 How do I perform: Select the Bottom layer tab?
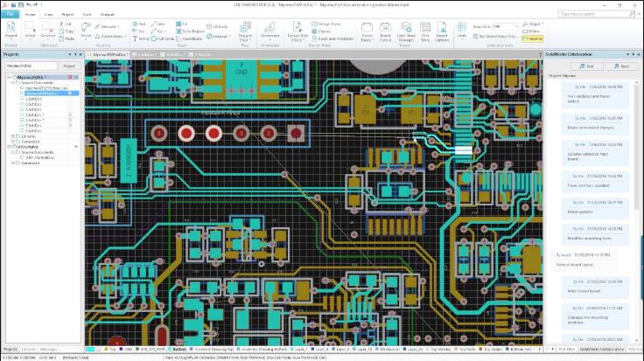tap(178, 349)
